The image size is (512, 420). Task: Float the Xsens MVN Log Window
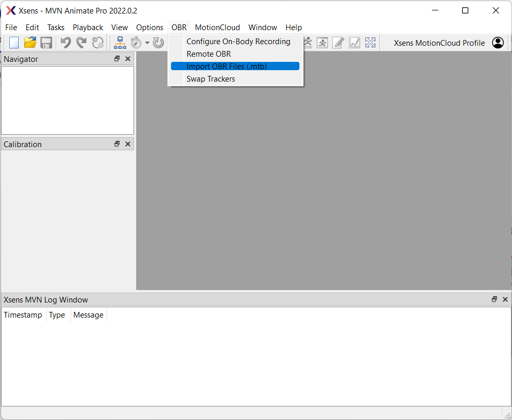(494, 299)
